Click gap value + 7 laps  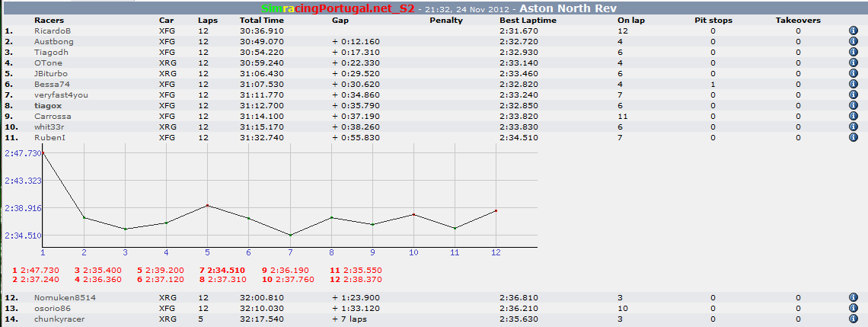(349, 319)
